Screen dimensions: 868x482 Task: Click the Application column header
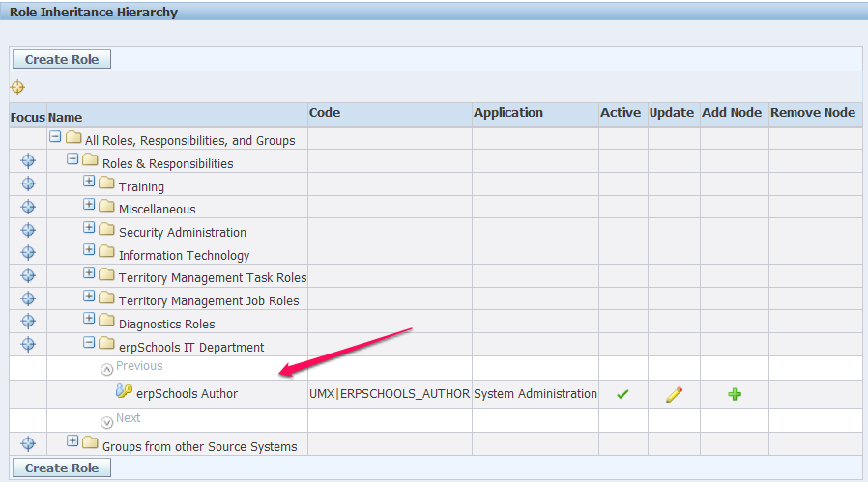click(508, 112)
